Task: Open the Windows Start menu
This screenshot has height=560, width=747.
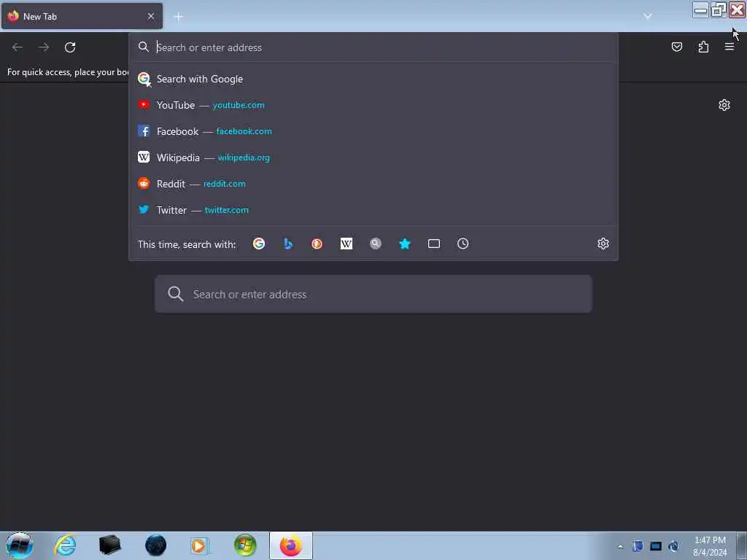Action: coord(19,545)
